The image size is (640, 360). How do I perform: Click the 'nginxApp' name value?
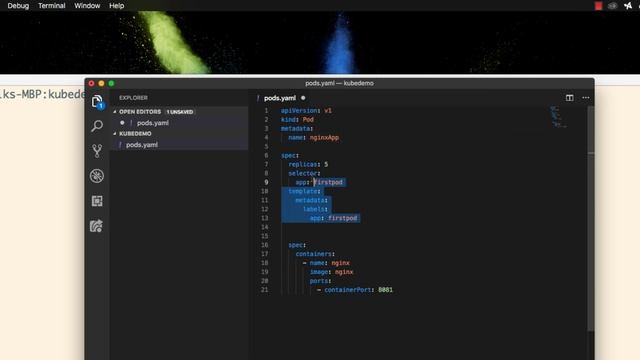tap(324, 138)
